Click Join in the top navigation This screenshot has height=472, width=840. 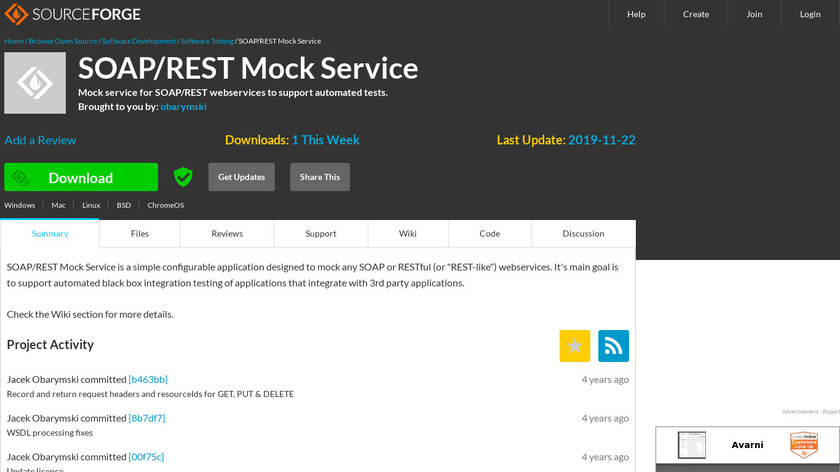754,14
